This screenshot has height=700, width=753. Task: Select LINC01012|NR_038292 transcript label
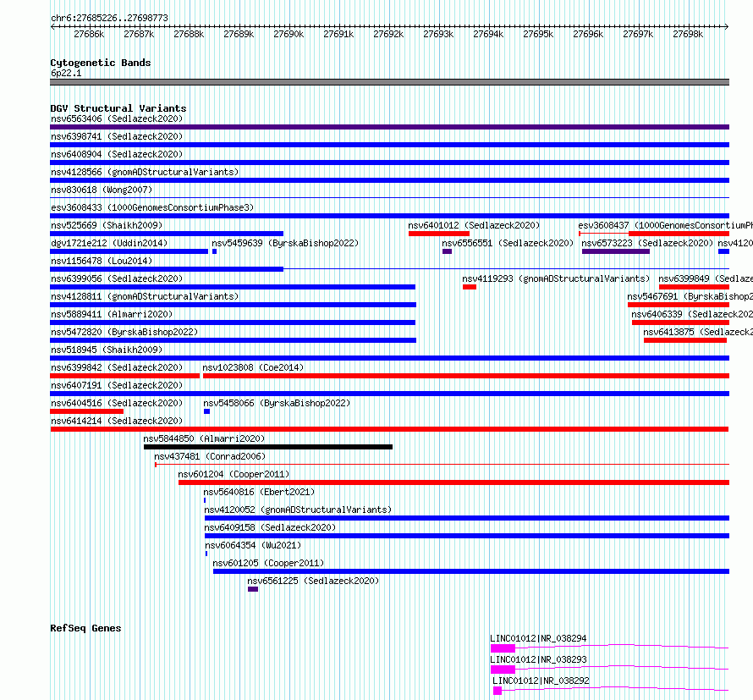click(x=541, y=681)
